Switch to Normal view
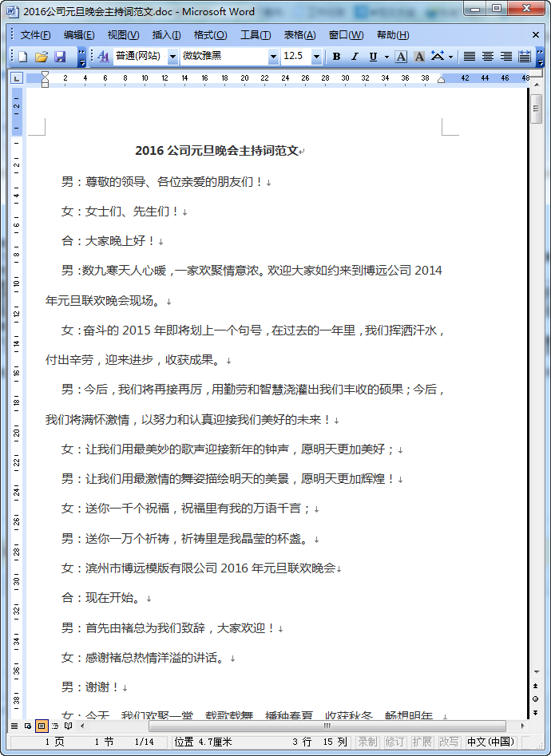Viewport: 551px width, 756px height. coord(14,726)
